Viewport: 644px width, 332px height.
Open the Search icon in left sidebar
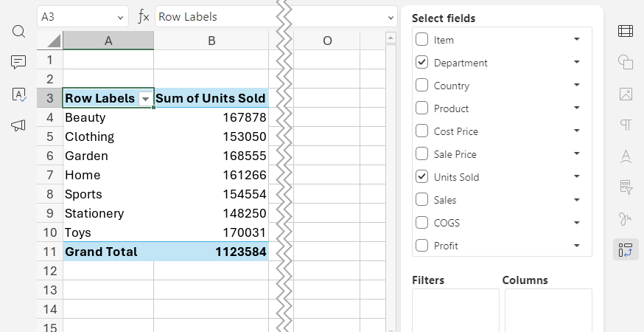pyautogui.click(x=18, y=31)
